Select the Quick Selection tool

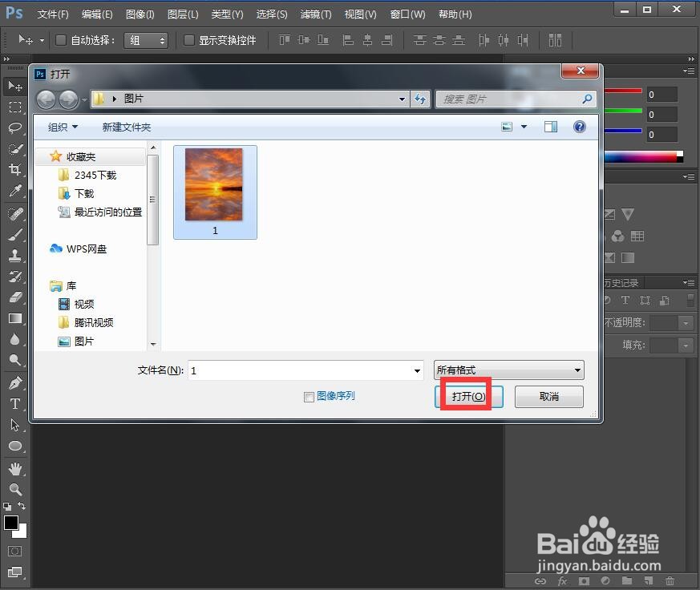[x=14, y=148]
